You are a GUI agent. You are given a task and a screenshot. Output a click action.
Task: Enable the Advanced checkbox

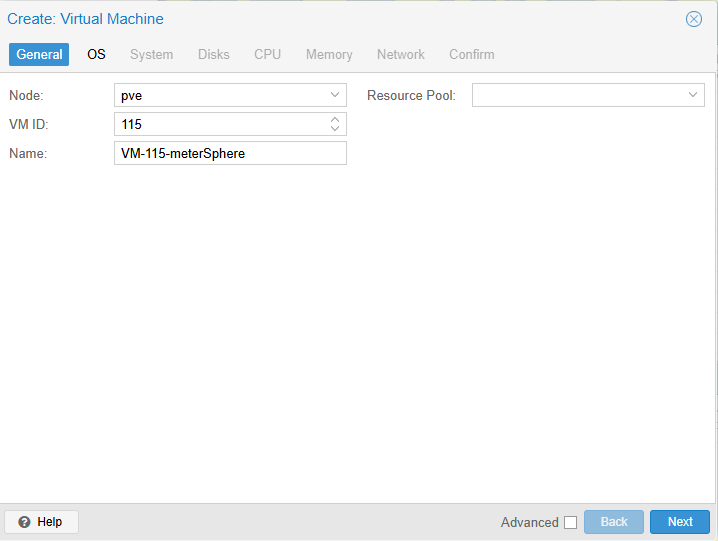570,522
